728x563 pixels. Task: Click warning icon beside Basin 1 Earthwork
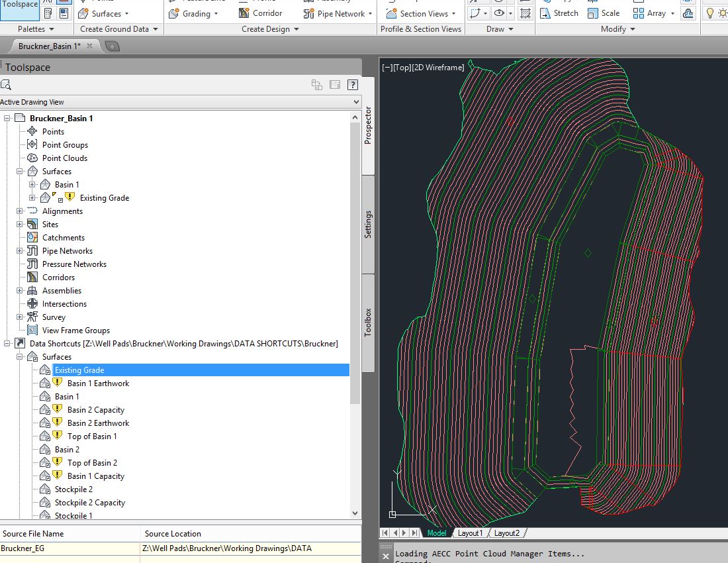57,382
